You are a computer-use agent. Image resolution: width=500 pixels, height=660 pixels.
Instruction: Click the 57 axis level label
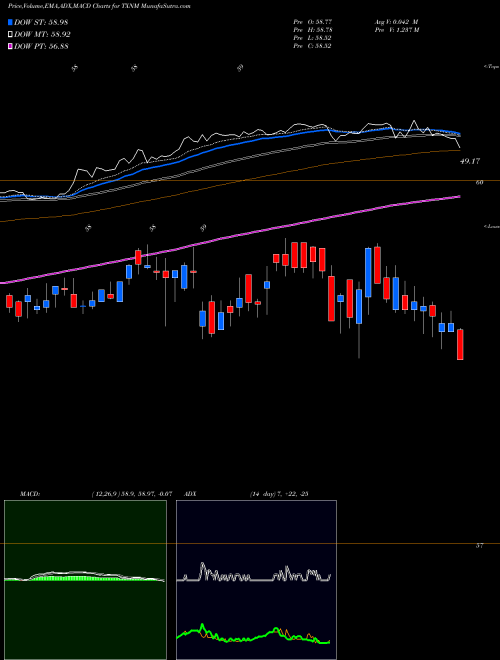coord(479,546)
